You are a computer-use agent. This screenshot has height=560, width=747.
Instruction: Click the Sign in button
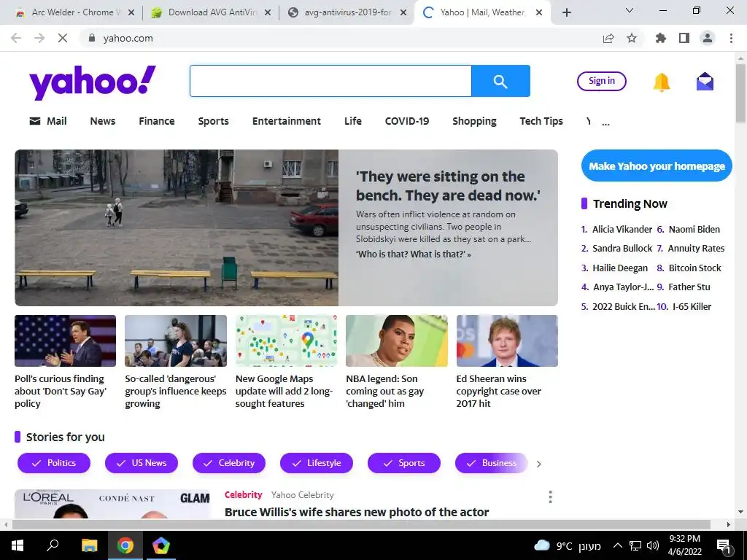[601, 81]
